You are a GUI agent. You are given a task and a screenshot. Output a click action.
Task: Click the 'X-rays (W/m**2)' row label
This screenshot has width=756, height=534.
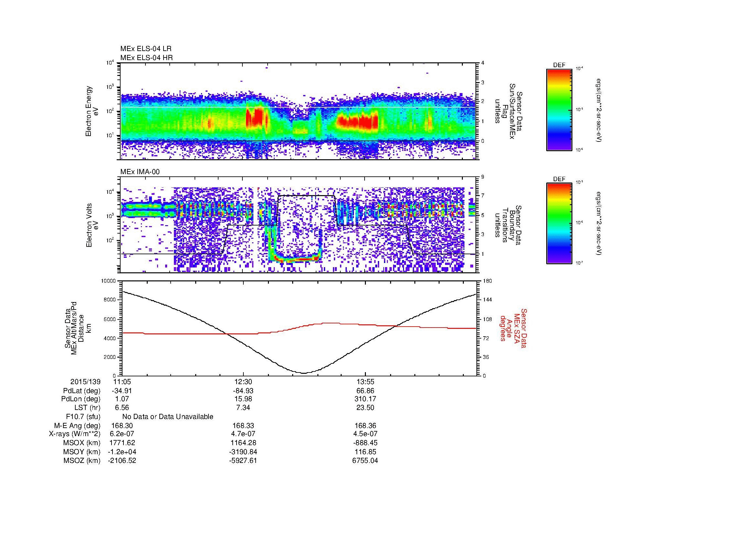(74, 434)
